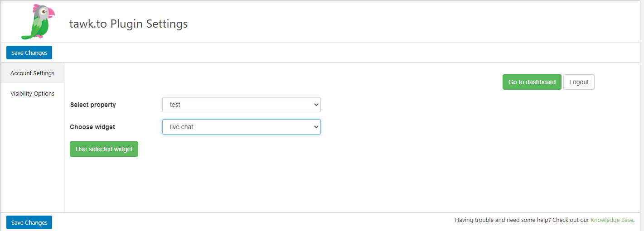Click the Select property label

click(x=93, y=105)
